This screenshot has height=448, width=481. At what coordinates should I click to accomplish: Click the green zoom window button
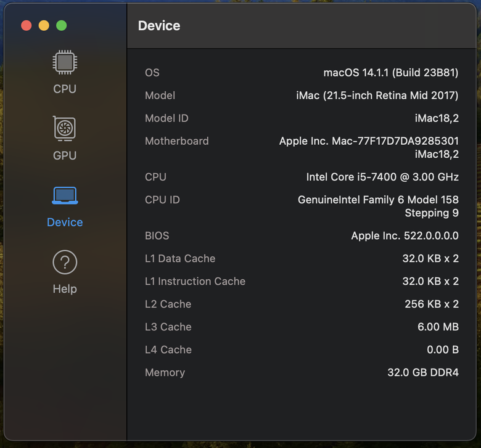click(61, 25)
